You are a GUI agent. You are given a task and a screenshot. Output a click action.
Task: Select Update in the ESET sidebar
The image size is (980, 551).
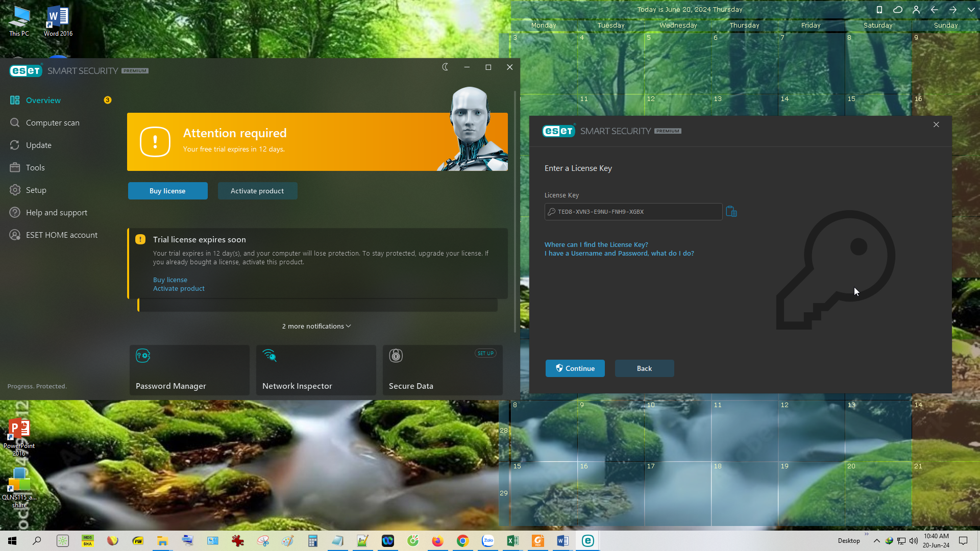point(39,145)
